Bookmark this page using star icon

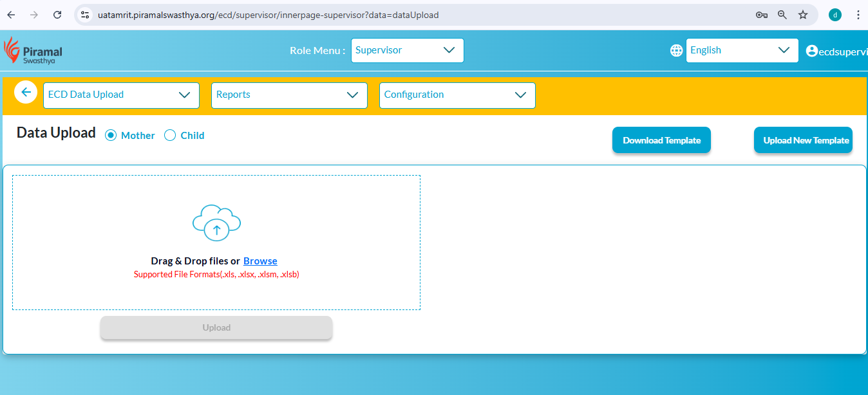tap(803, 15)
